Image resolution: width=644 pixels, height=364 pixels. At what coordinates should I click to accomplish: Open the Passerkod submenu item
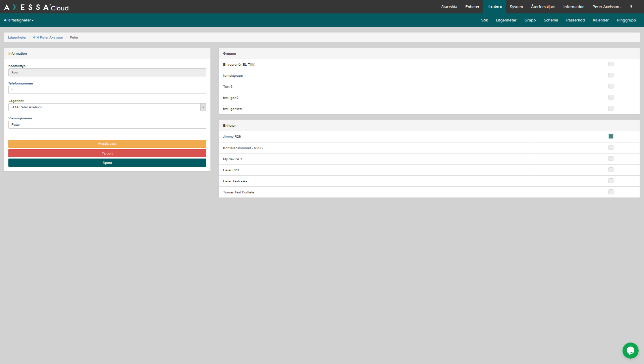575,20
